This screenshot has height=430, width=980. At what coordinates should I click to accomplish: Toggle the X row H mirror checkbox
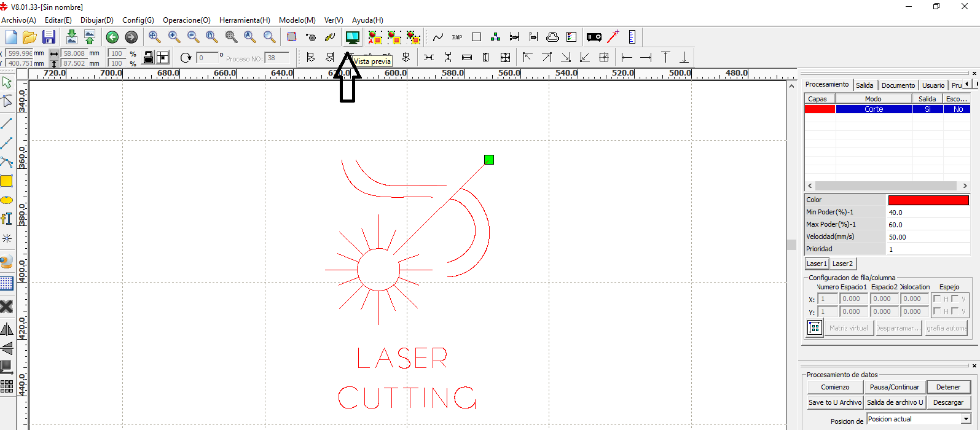point(937,299)
